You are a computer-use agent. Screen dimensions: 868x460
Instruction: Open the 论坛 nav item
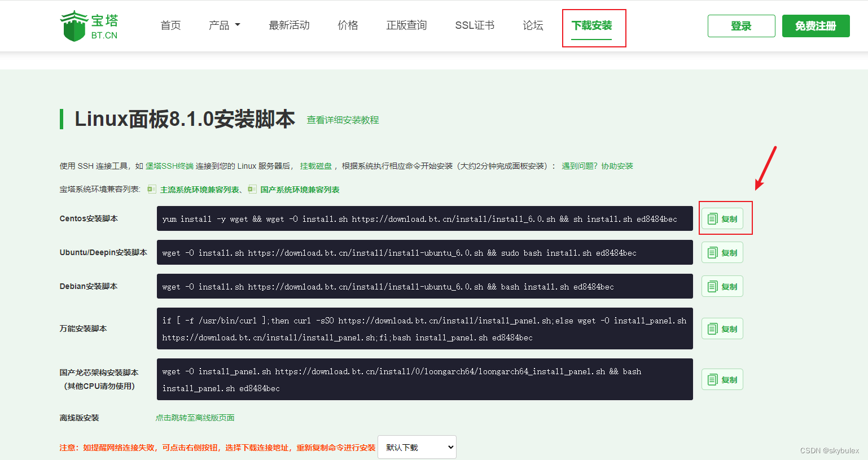pos(533,25)
